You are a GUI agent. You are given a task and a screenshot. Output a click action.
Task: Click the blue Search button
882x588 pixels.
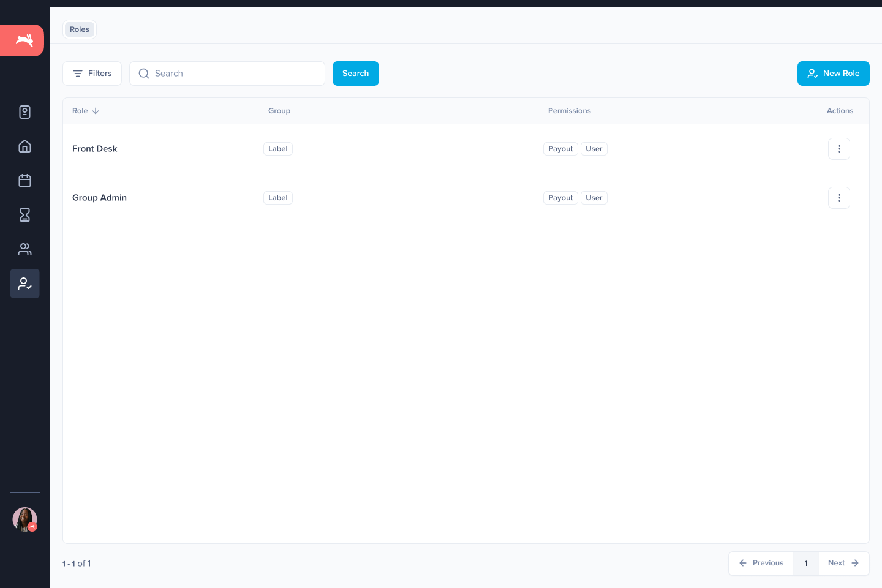(x=356, y=73)
